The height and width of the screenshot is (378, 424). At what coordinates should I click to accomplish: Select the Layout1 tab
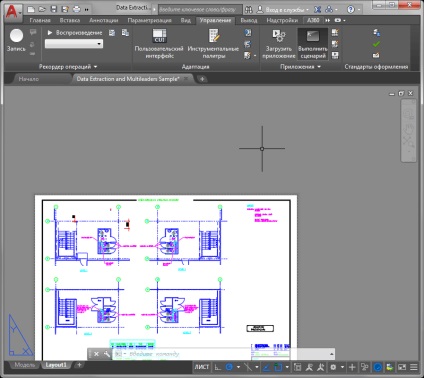click(x=56, y=365)
